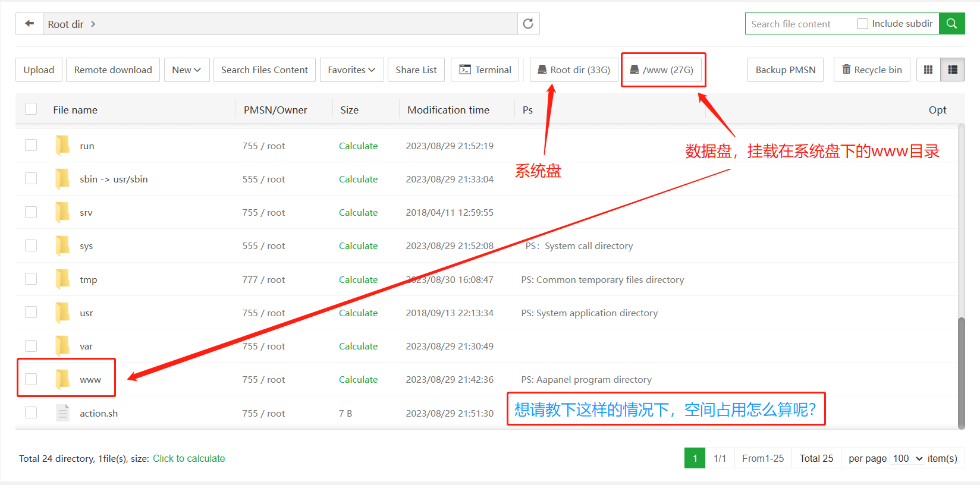Screen dimensions: 980x485
Task: Refresh the directory listing
Action: tap(527, 24)
